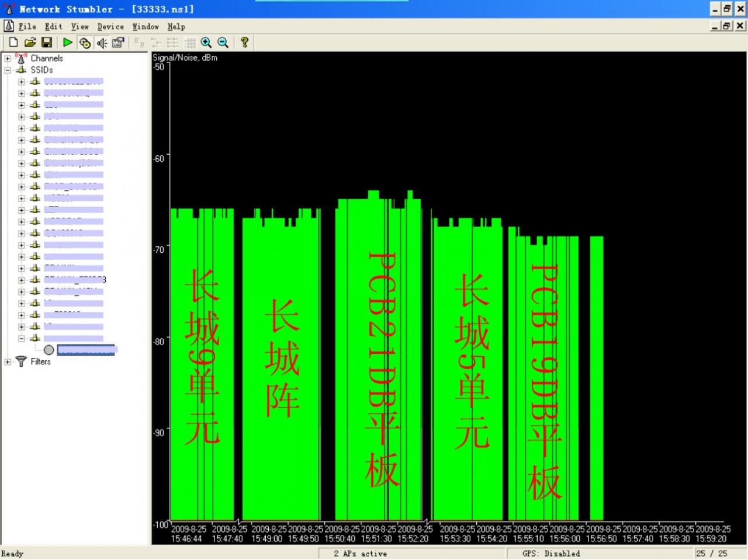Click the 15:56:50 time marker
748x560 pixels.
tap(601, 538)
